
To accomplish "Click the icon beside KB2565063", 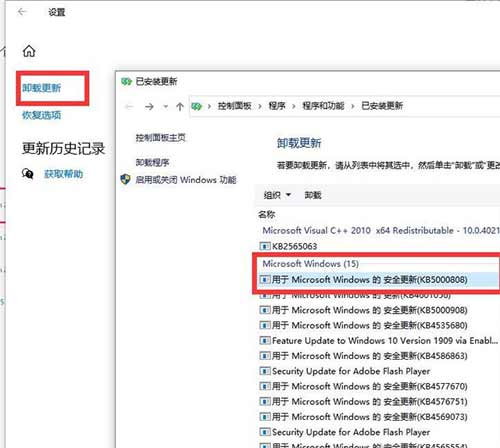I will 265,246.
